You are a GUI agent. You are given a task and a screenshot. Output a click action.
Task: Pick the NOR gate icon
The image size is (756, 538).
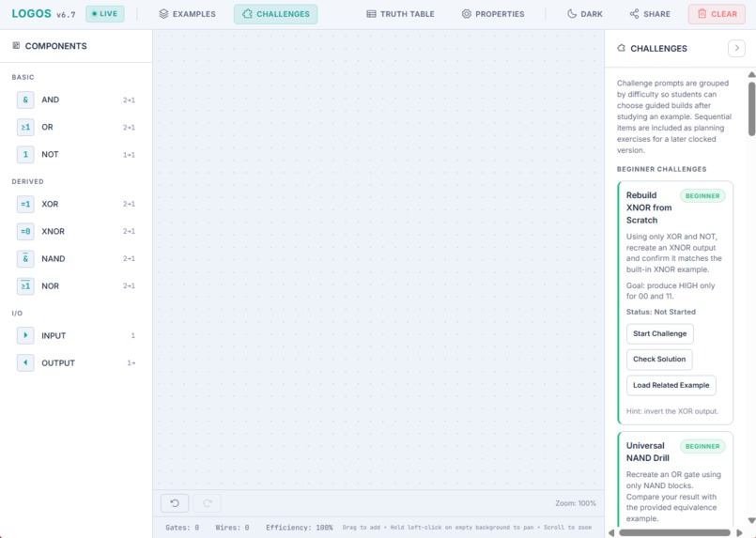tap(25, 285)
